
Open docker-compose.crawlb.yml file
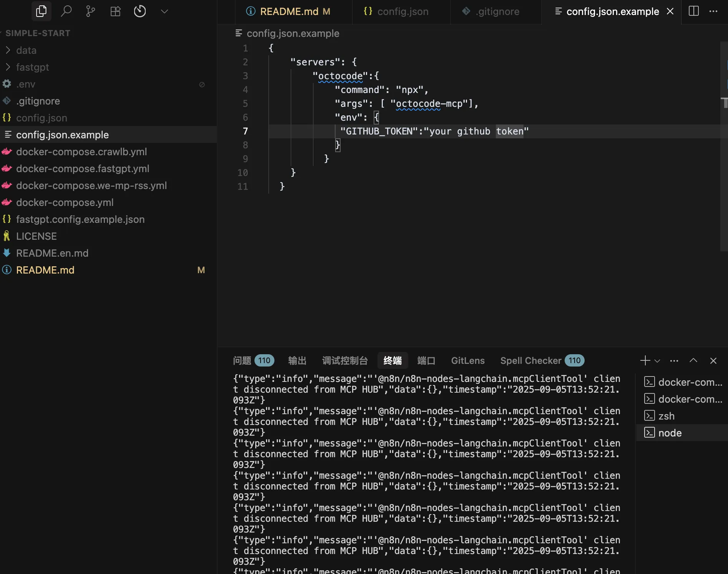[108, 152]
